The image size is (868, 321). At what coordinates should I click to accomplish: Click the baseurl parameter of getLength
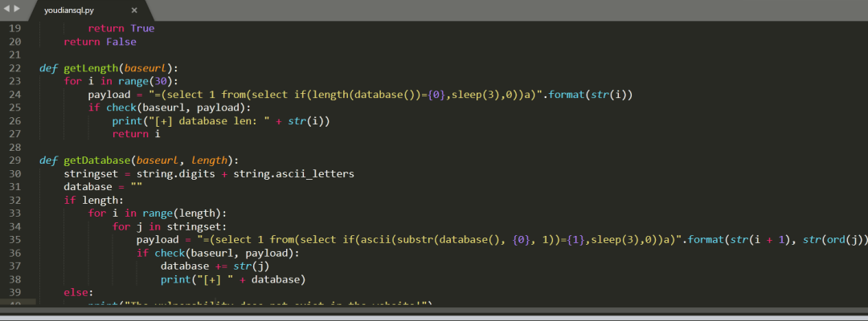[145, 68]
